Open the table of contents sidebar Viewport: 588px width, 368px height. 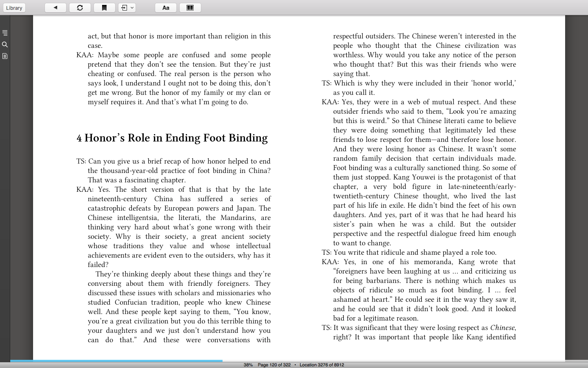coord(5,33)
